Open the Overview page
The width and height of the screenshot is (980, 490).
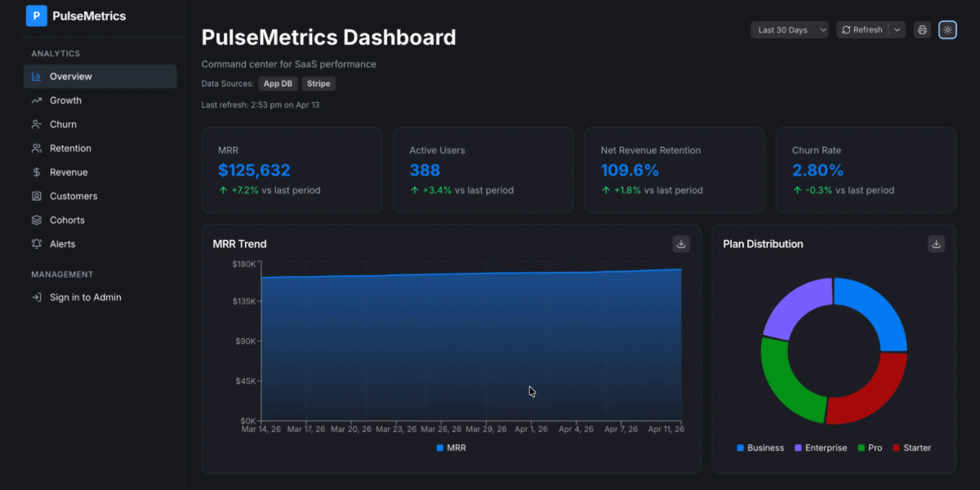(x=100, y=77)
